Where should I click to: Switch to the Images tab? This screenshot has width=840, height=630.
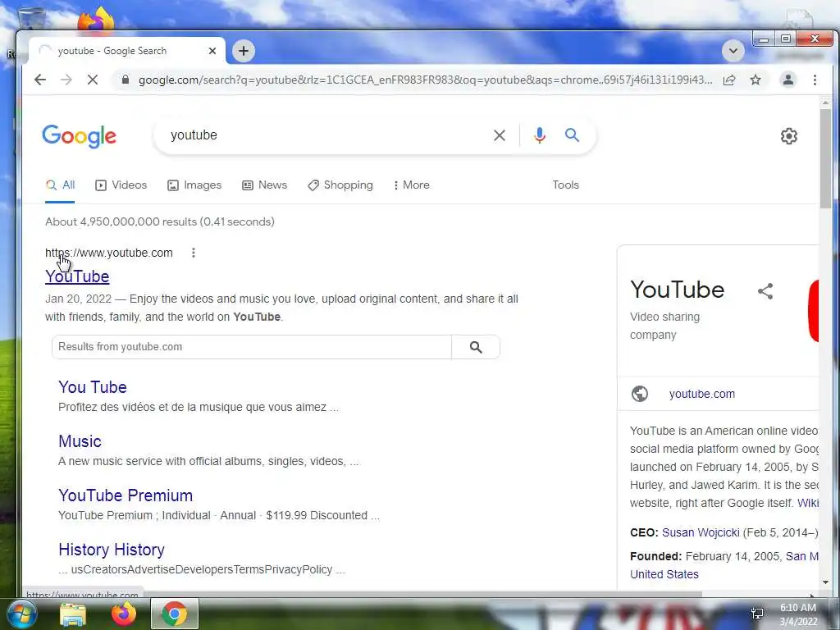(194, 185)
